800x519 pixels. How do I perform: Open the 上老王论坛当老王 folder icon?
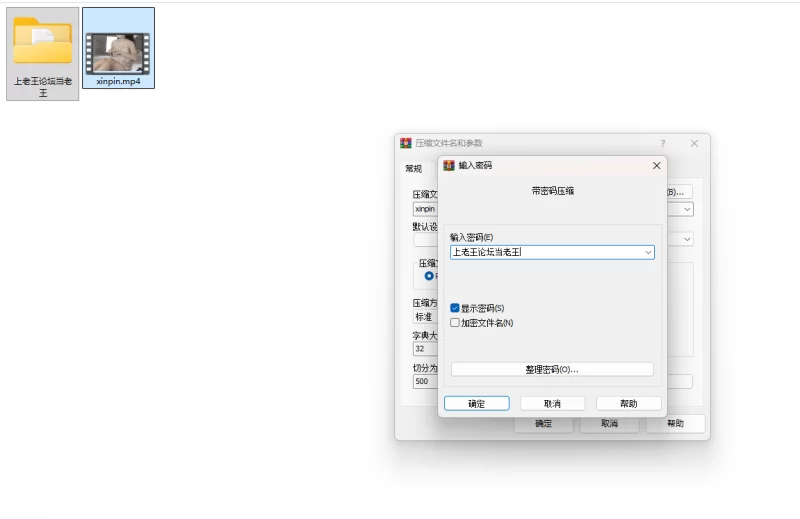(x=42, y=42)
